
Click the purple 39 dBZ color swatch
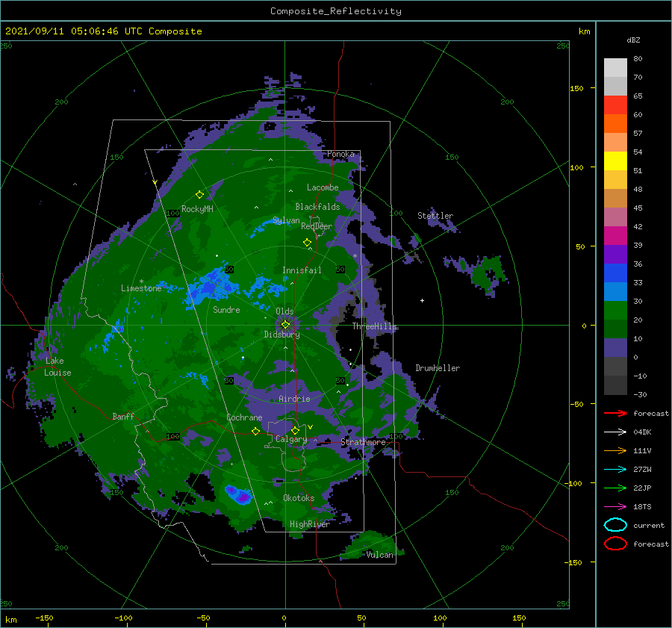point(615,254)
